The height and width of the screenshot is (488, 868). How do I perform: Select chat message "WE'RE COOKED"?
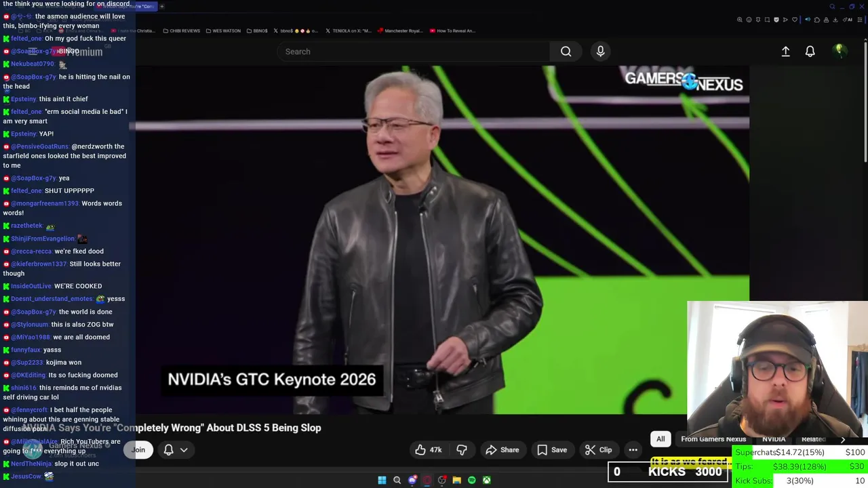click(78, 286)
